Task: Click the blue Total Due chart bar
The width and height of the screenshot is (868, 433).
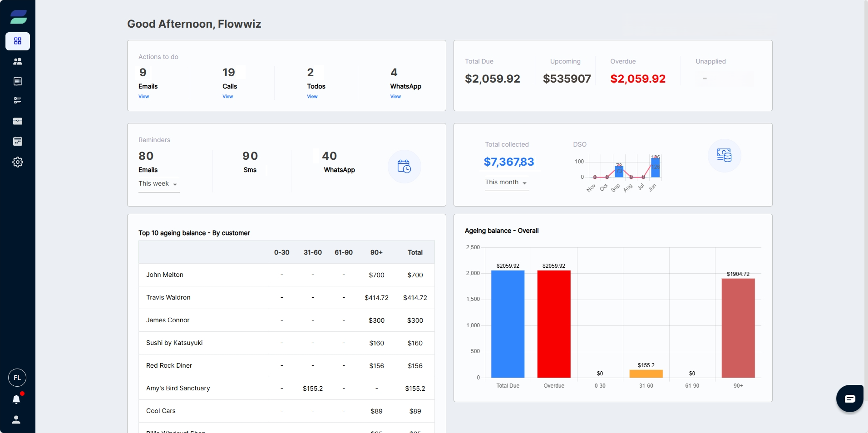Action: pos(508,324)
